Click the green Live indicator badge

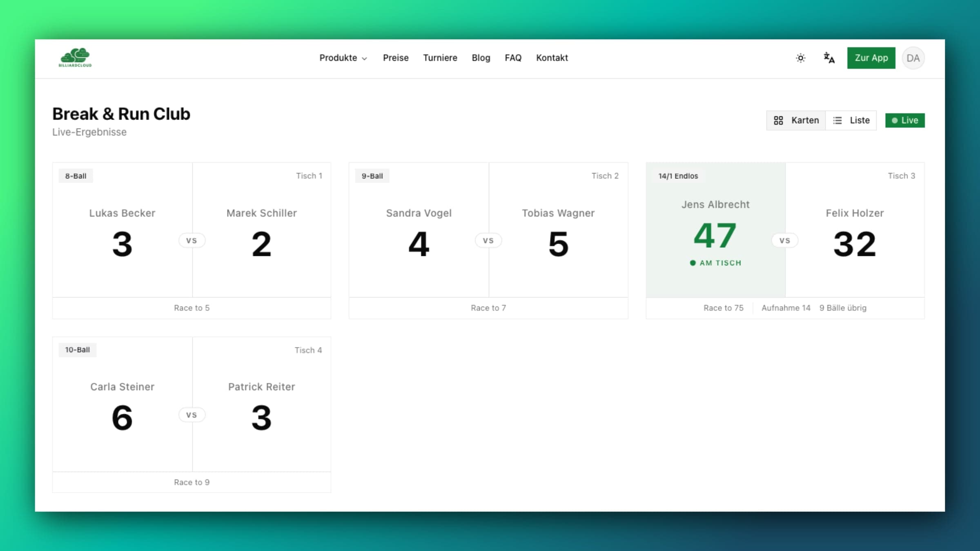click(905, 120)
